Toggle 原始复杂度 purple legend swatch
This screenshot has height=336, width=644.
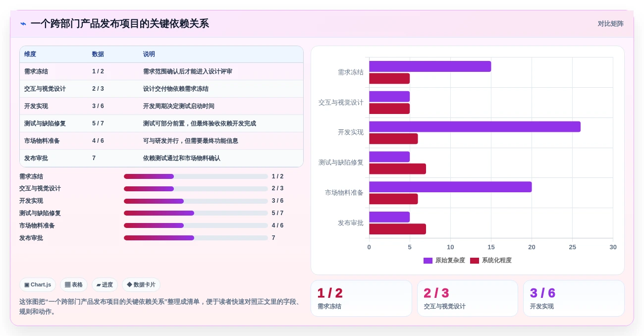click(x=428, y=261)
